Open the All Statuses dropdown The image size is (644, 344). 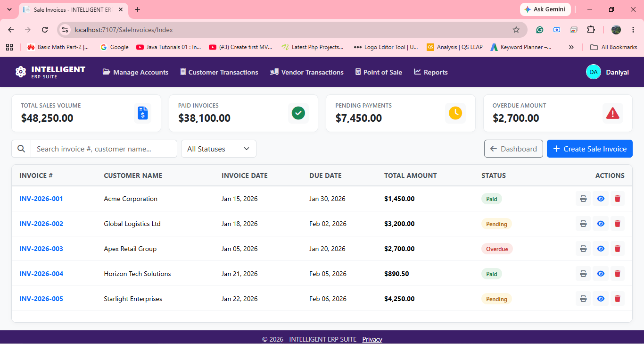[219, 149]
